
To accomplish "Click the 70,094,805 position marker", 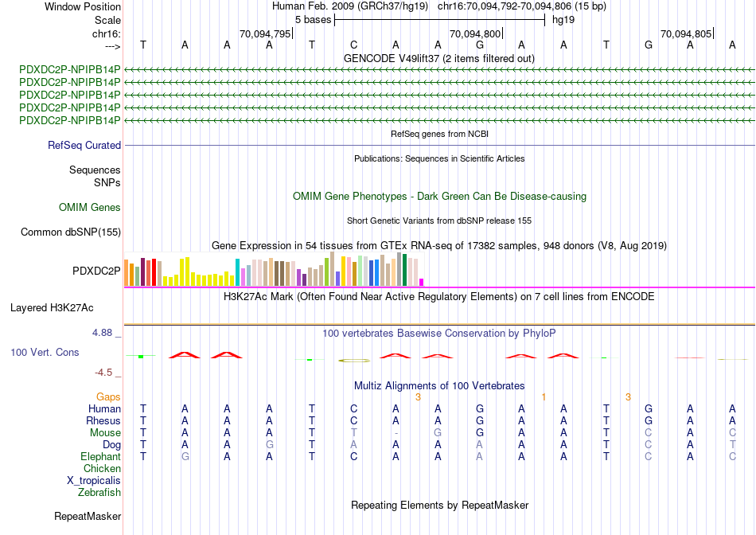I will coord(686,33).
